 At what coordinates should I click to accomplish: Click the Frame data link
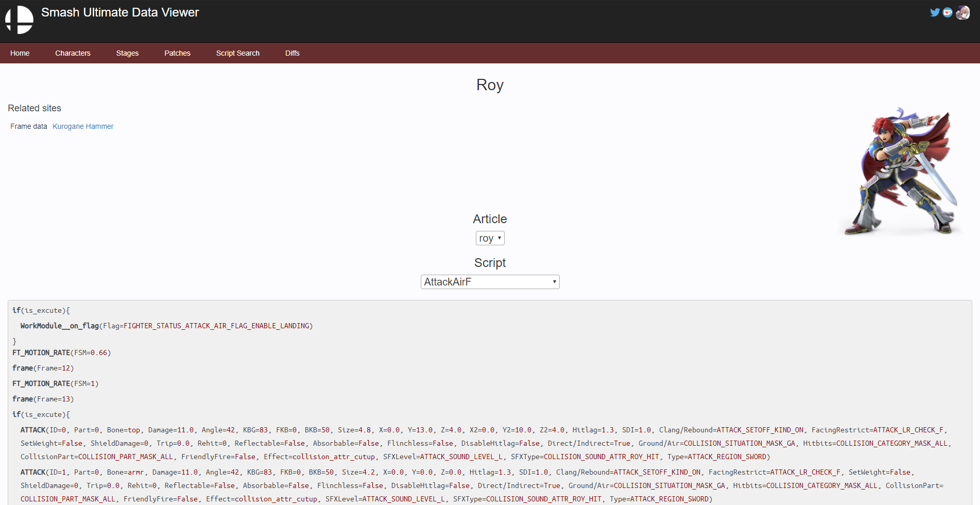[28, 126]
